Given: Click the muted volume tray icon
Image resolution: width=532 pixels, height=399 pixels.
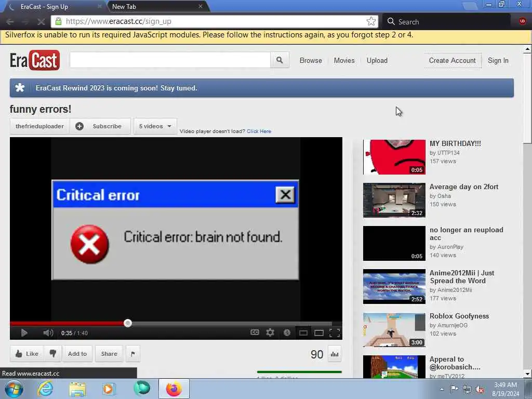Looking at the screenshot, I should point(480,390).
